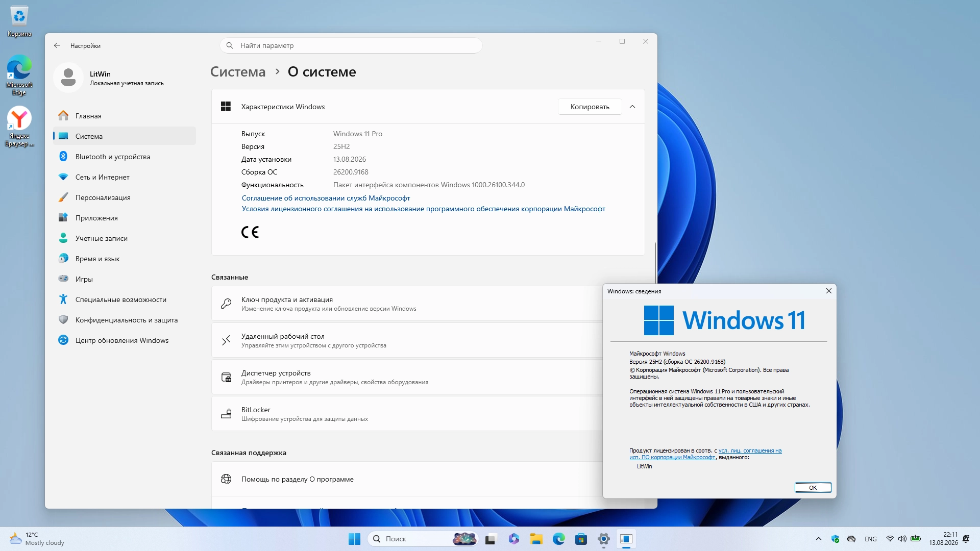Click OK in the Windows сведения dialog
Screen dimensions: 980x551
[x=813, y=488]
